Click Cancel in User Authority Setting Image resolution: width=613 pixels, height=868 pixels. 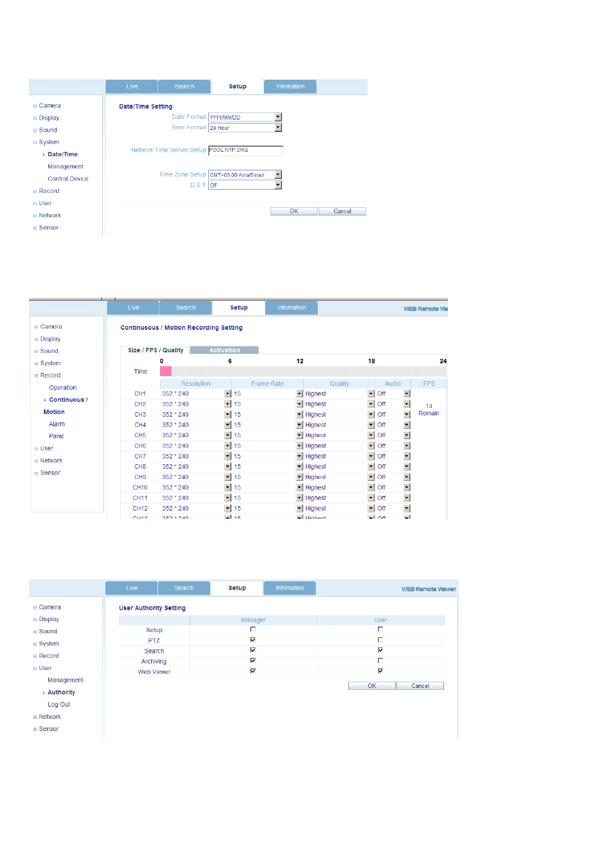(x=420, y=686)
